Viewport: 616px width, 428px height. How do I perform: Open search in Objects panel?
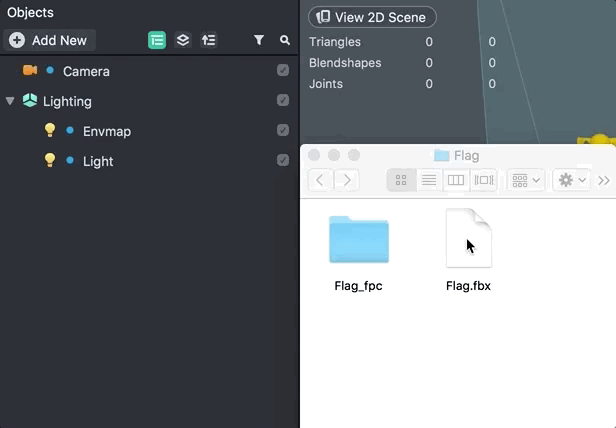coord(285,40)
